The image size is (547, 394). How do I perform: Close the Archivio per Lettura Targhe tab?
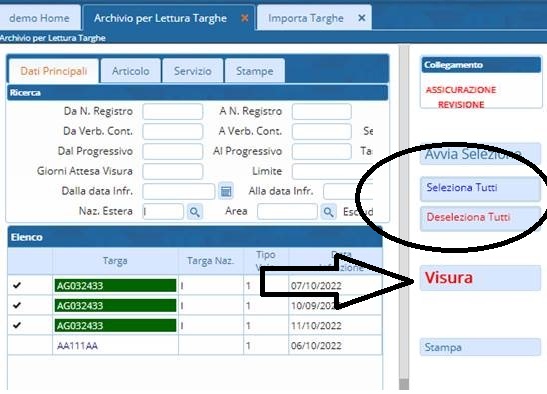point(245,18)
